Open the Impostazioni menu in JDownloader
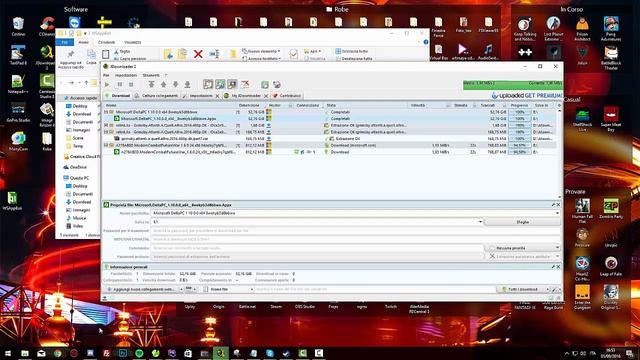Viewport: 640px width, 360px height. pyautogui.click(x=126, y=75)
